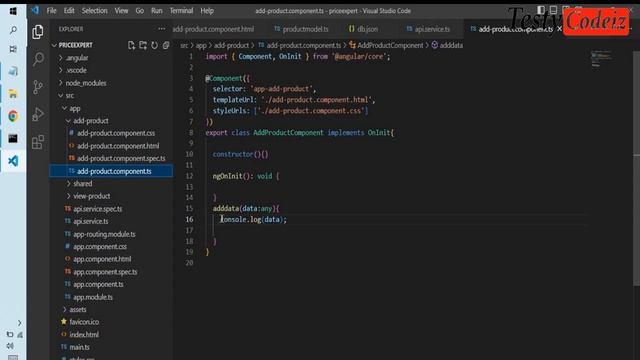Open the View menu

coord(121,11)
